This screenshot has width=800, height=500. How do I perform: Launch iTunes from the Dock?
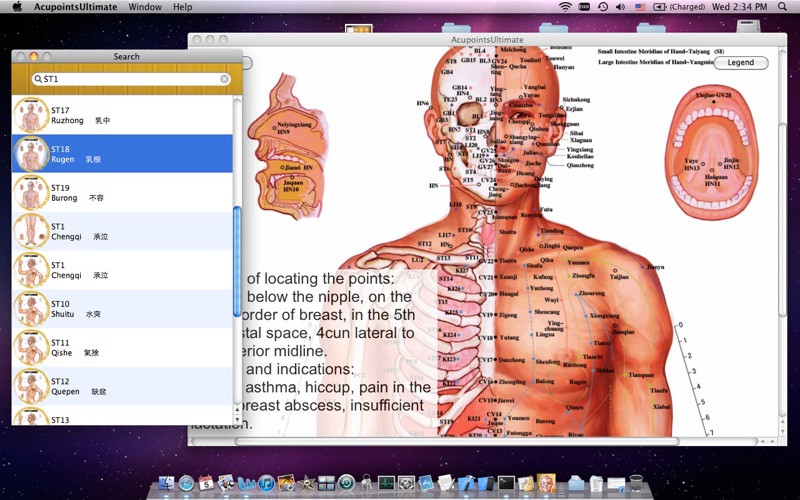[x=266, y=483]
